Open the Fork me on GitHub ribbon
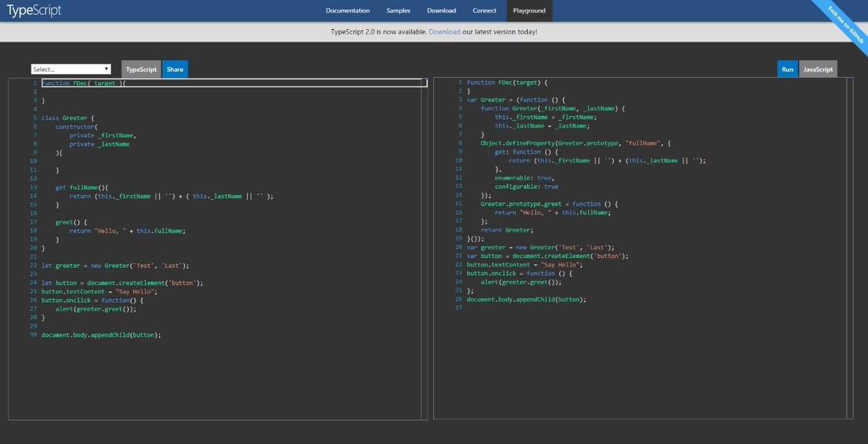The width and height of the screenshot is (868, 444). pos(846,26)
